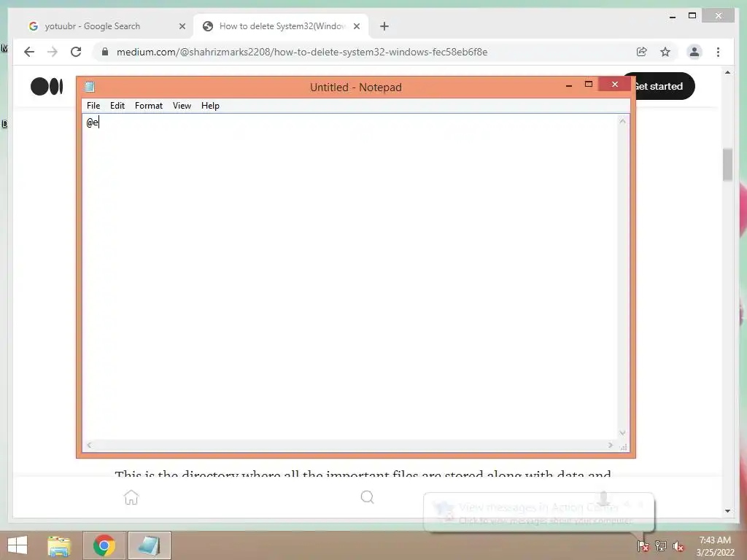Click Notepad horizontal scrollbar right arrow
This screenshot has height=560, width=747.
coord(611,446)
